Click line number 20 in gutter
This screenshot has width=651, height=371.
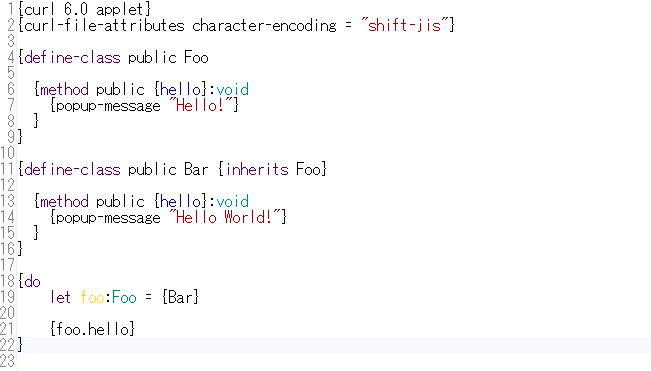point(8,313)
